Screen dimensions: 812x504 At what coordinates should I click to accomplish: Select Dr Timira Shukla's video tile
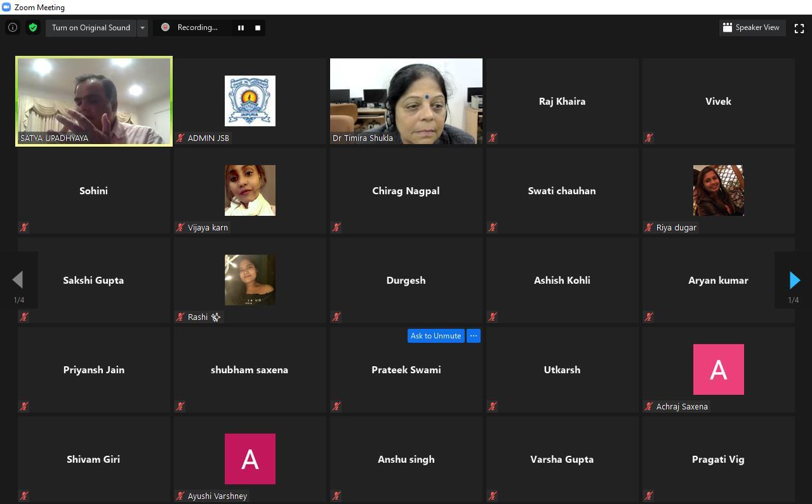(406, 101)
